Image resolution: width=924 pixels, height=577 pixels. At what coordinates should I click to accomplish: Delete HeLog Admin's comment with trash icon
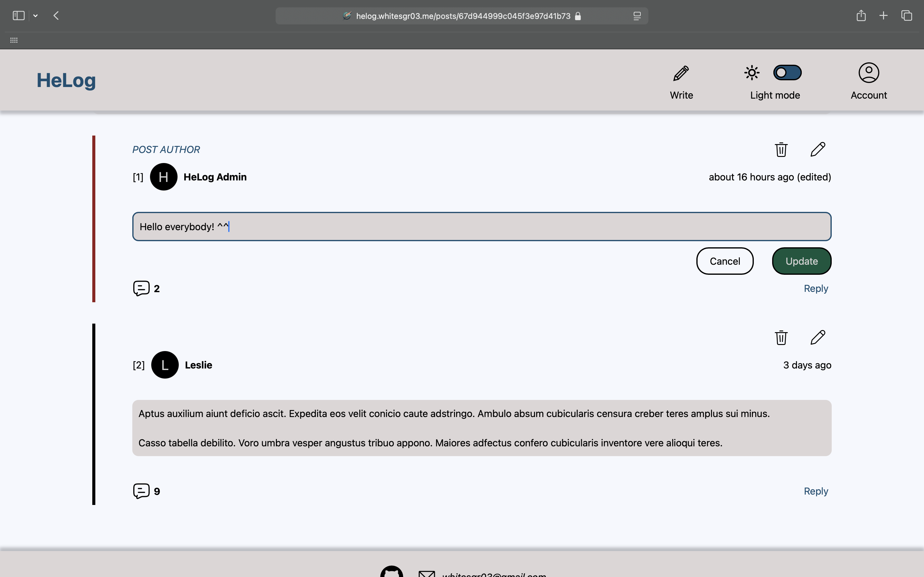click(x=781, y=150)
